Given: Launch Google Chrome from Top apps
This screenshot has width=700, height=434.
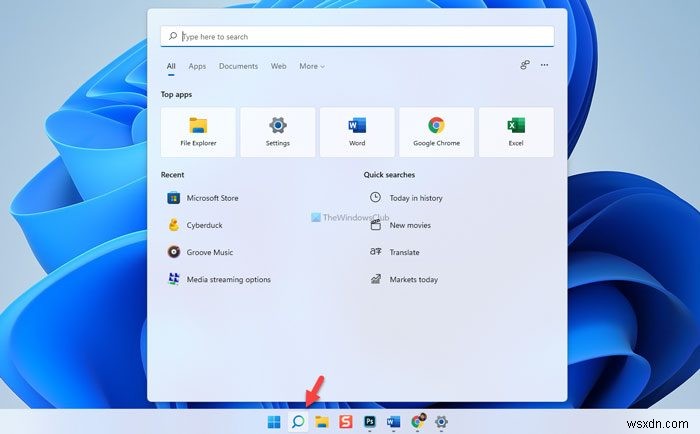Looking at the screenshot, I should click(x=437, y=132).
